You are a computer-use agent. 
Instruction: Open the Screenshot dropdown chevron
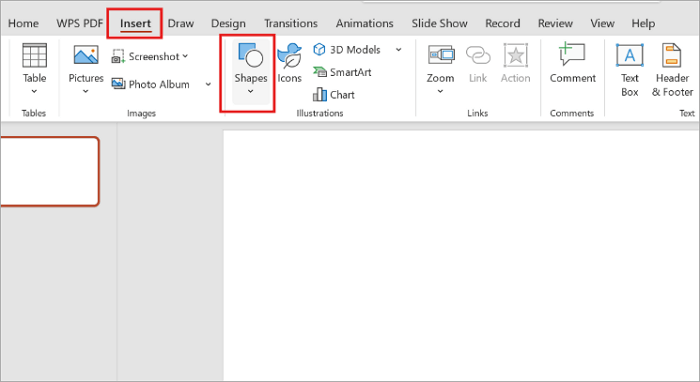(185, 56)
